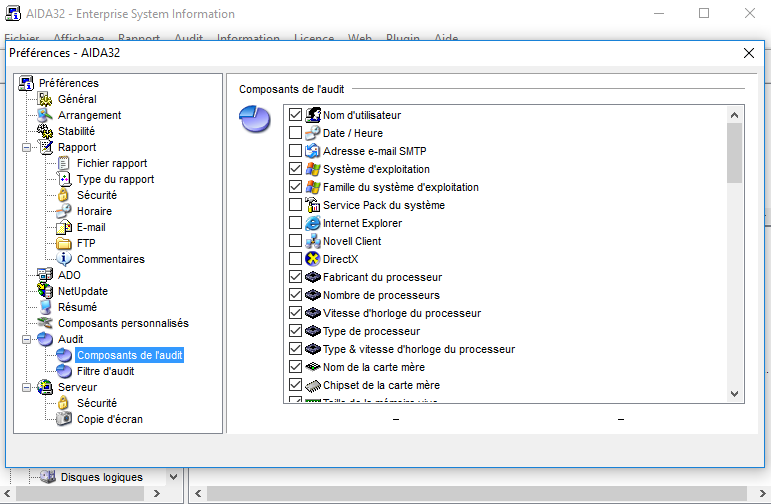Open the Licence menu
This screenshot has height=504, width=771.
tap(314, 37)
